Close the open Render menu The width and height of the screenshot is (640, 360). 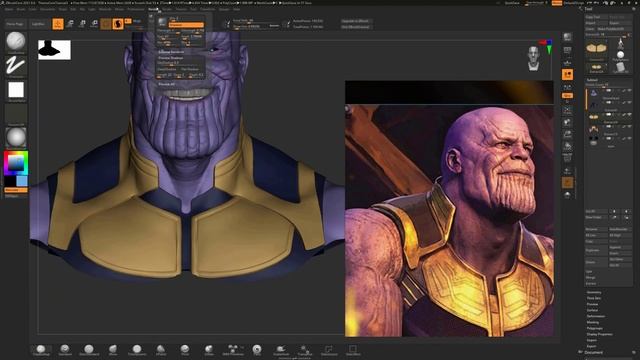[x=153, y=9]
